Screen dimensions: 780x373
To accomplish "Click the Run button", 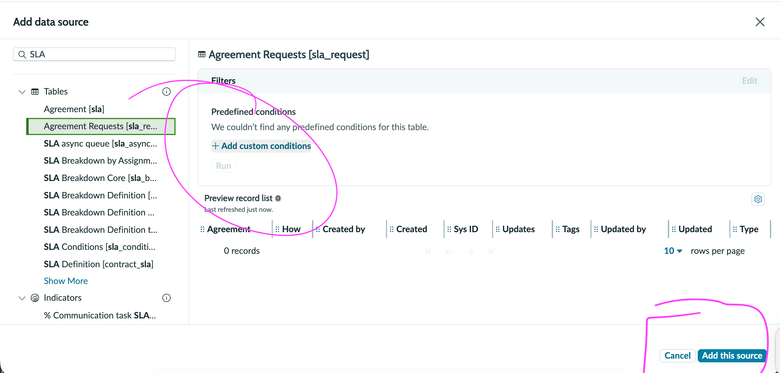I will 223,166.
